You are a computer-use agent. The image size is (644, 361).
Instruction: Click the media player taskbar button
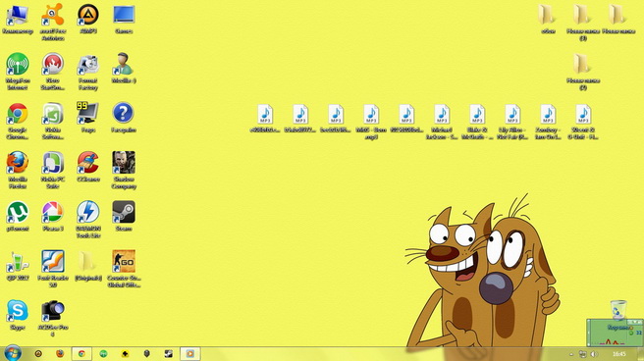point(189,353)
